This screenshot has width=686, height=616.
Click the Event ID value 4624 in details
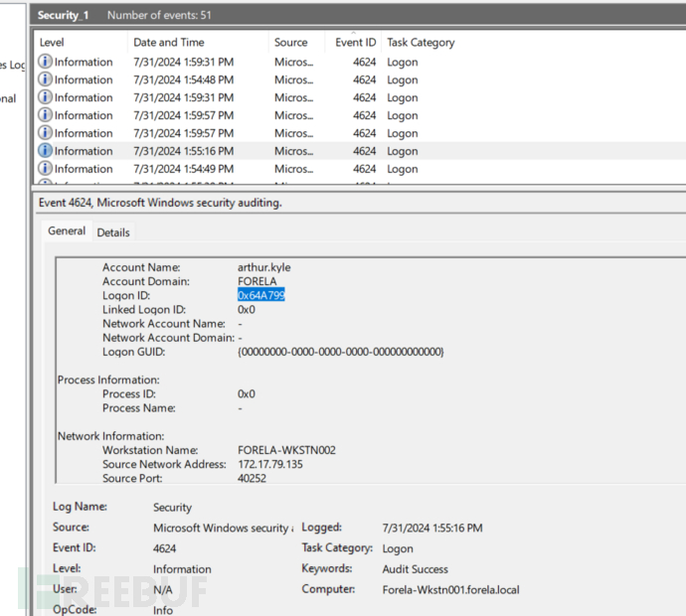pos(164,548)
